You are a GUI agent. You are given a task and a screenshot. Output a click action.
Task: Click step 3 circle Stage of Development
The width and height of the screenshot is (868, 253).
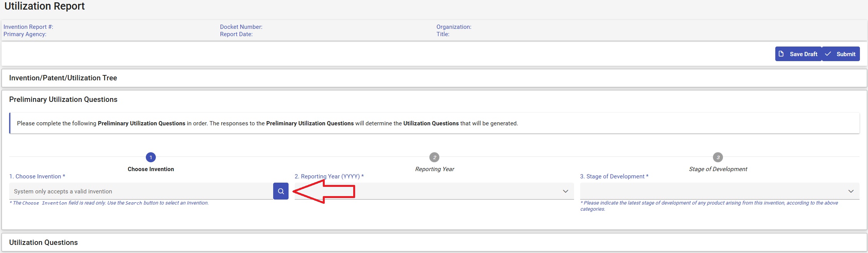718,157
